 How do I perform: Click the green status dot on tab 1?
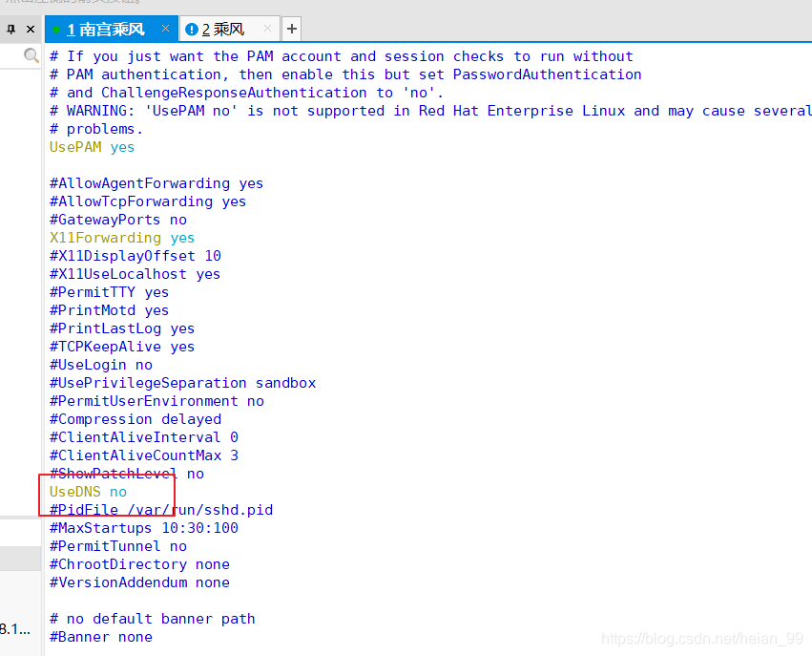[x=56, y=30]
